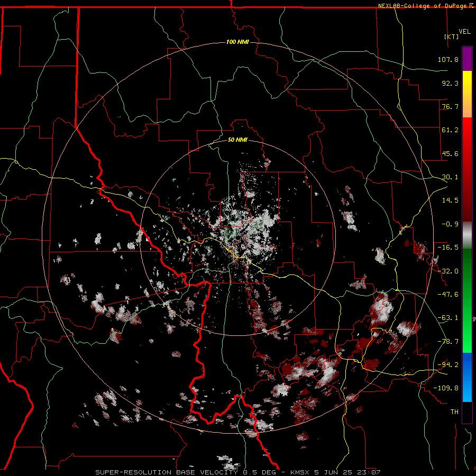The width and height of the screenshot is (476, 476).
Task: Click the 107.8 velocity scale value
Action: click(x=448, y=59)
